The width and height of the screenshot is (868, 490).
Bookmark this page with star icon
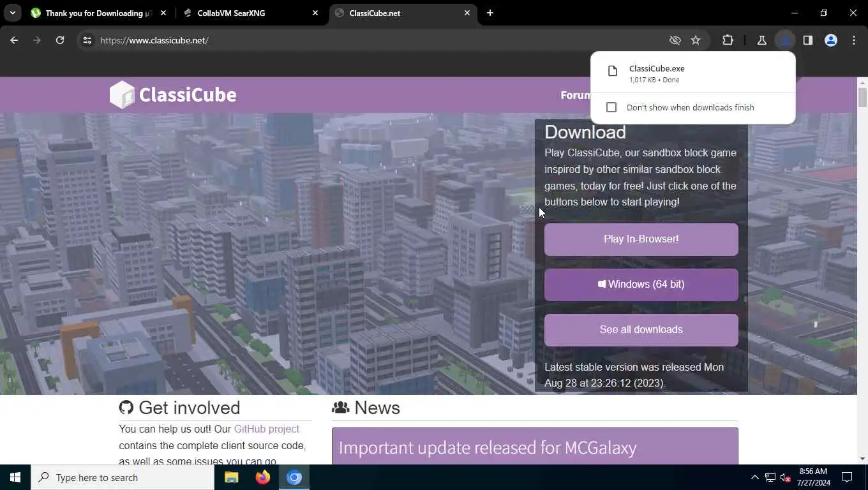coord(696,40)
